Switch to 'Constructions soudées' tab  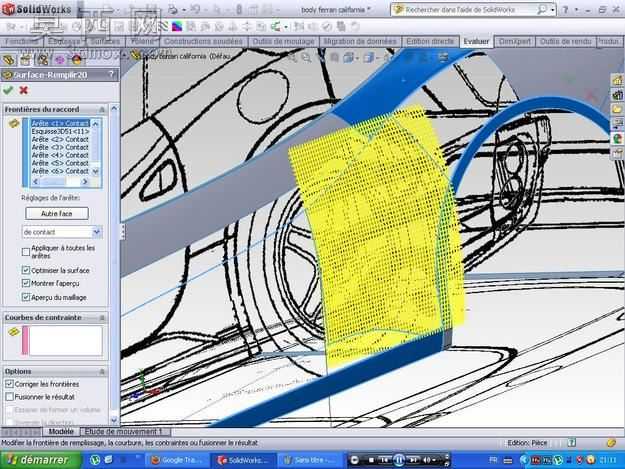(203, 41)
